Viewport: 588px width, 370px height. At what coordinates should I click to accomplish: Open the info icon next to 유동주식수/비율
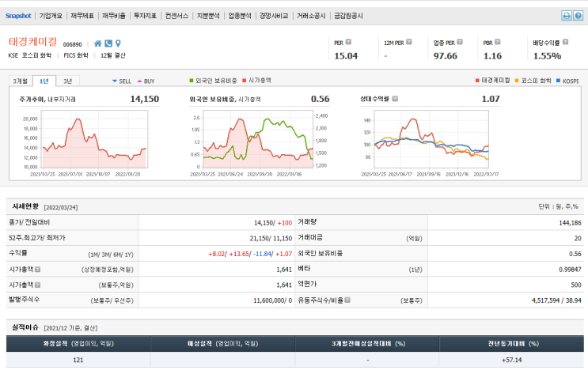347,300
